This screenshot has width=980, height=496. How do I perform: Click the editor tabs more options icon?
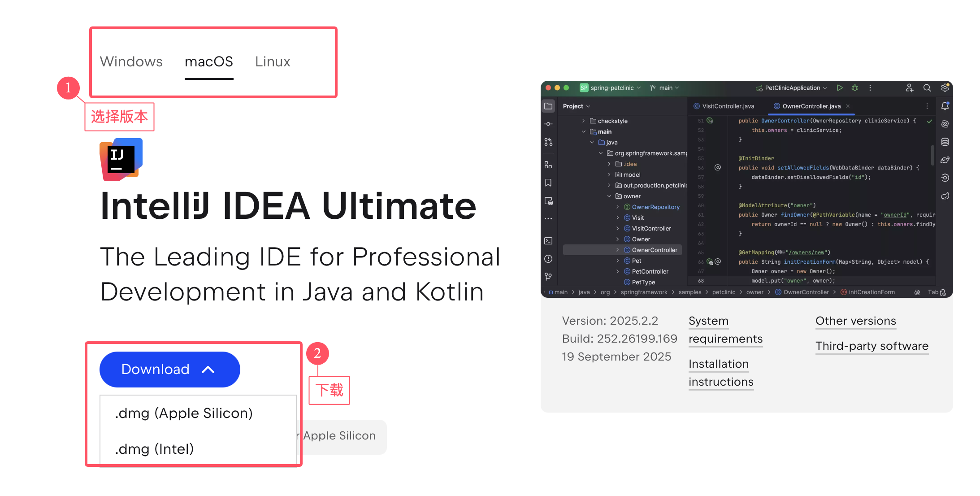pos(927,106)
